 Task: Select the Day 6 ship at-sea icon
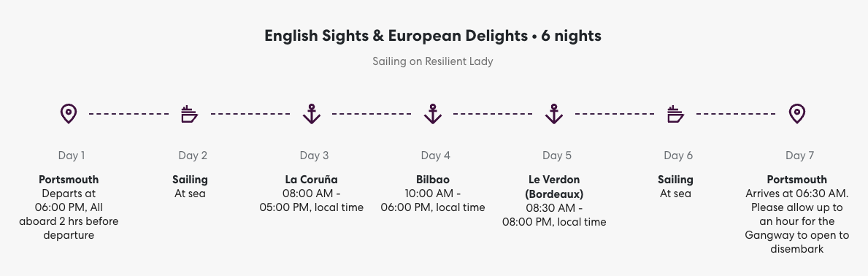[675, 114]
